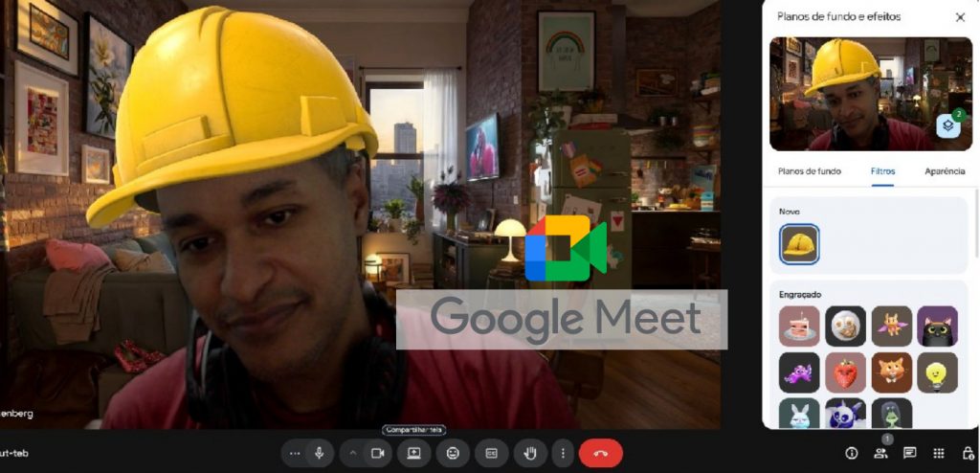Raise hand in the meeting
This screenshot has height=473, width=980.
[530, 454]
